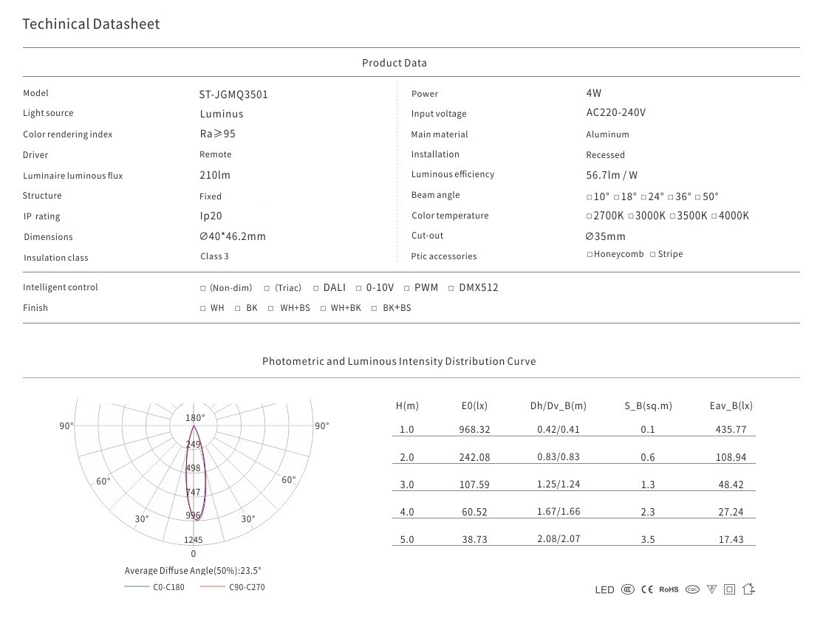Tick the 3000K color temperature checkbox
Screen dimensions: 823x644
630,216
